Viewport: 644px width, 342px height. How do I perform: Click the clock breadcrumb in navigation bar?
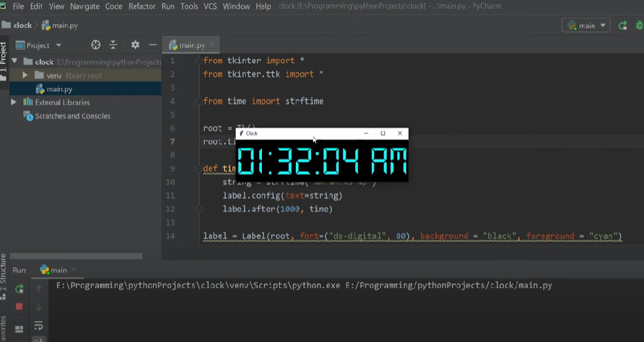[17, 26]
